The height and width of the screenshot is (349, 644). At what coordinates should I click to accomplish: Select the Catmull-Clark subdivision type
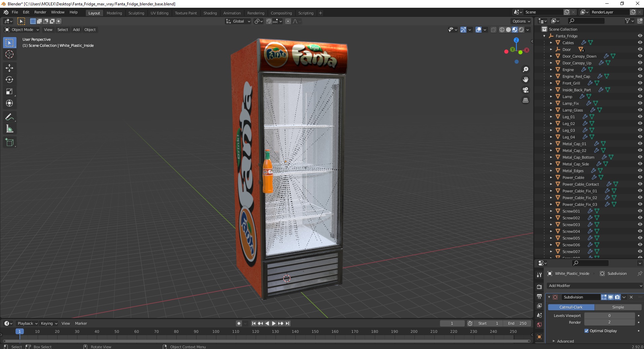pyautogui.click(x=571, y=307)
